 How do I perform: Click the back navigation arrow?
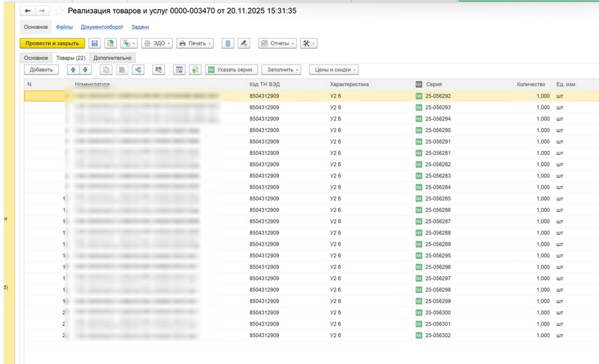28,11
